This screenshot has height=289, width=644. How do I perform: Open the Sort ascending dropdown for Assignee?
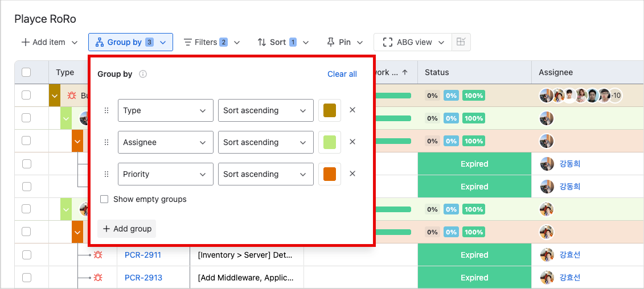click(265, 142)
